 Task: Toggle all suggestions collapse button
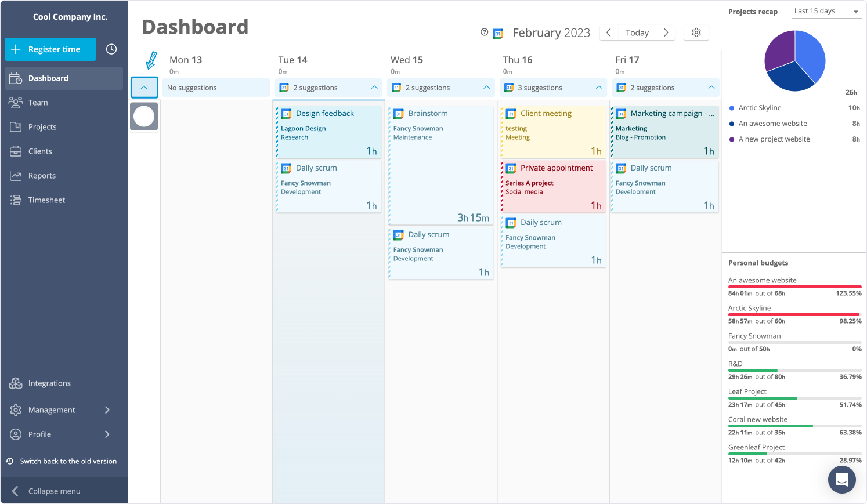coord(144,88)
